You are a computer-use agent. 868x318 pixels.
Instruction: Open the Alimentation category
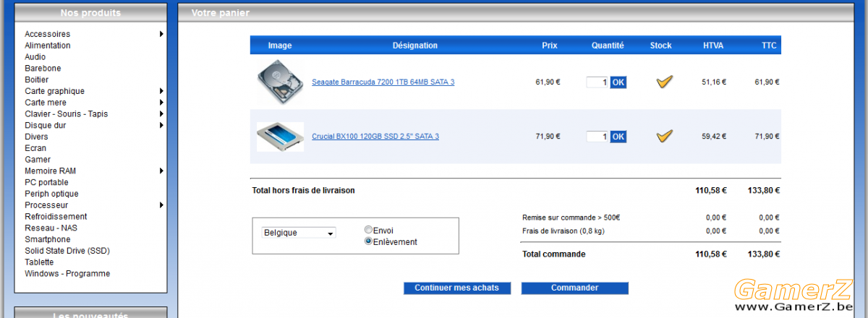pos(47,46)
